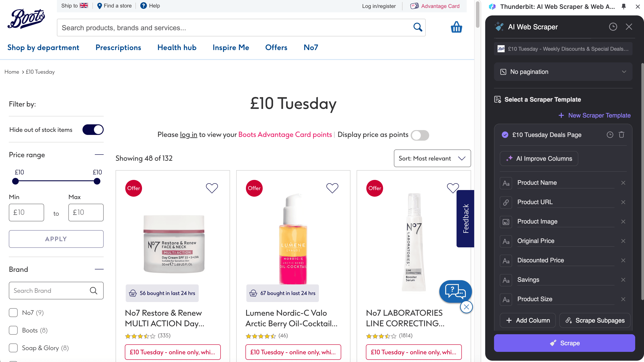Click New Scraper Template link
This screenshot has width=644, height=362.
click(x=595, y=116)
